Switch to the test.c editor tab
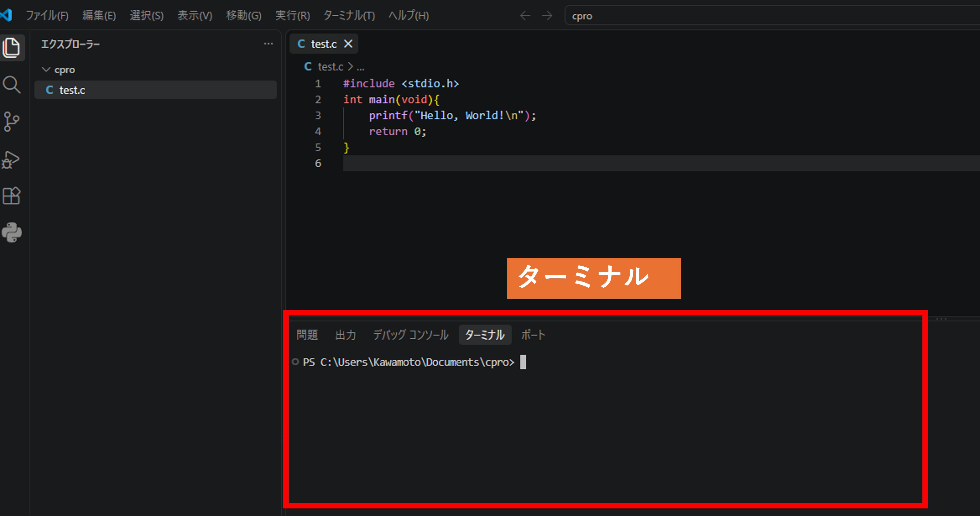 (x=324, y=44)
